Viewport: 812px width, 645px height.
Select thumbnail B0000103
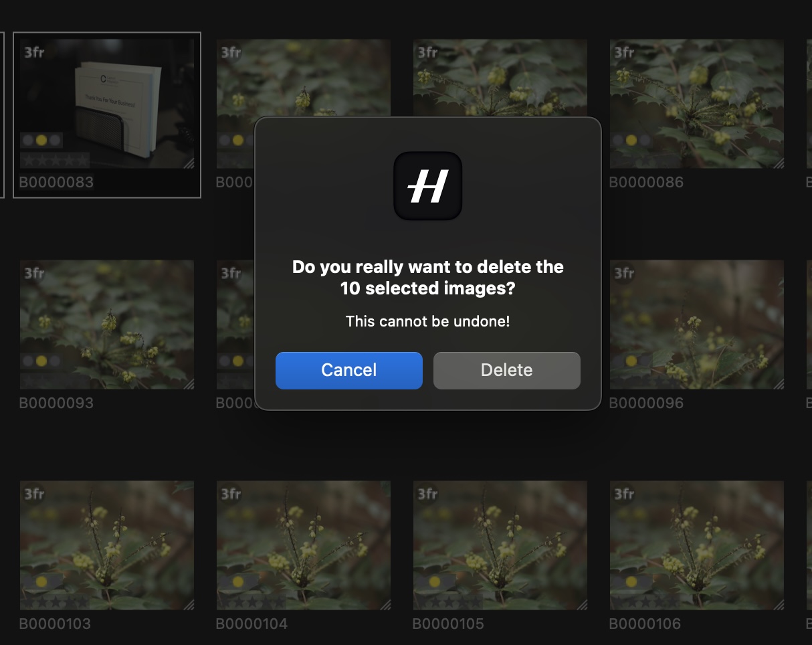(107, 545)
